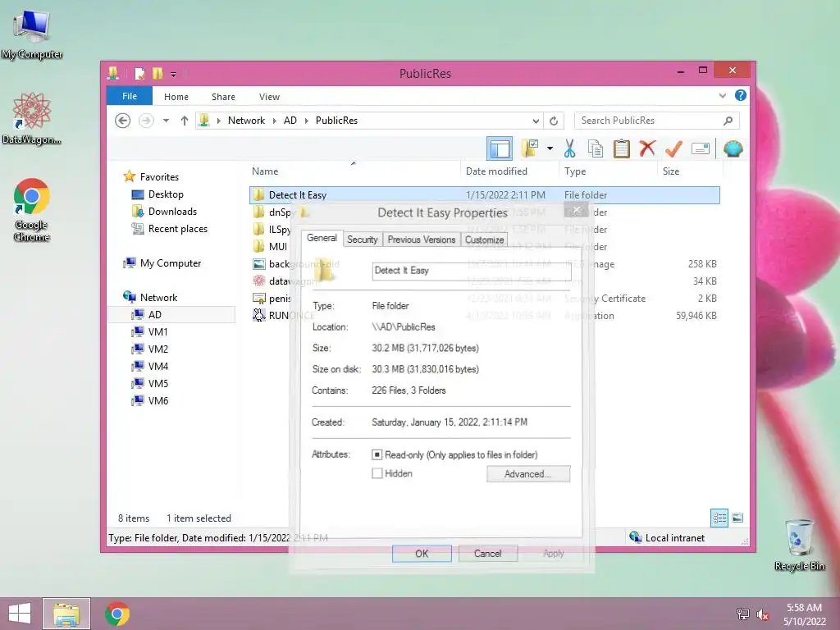This screenshot has width=840, height=630.
Task: Click AD in the address breadcrumb
Action: pos(290,121)
